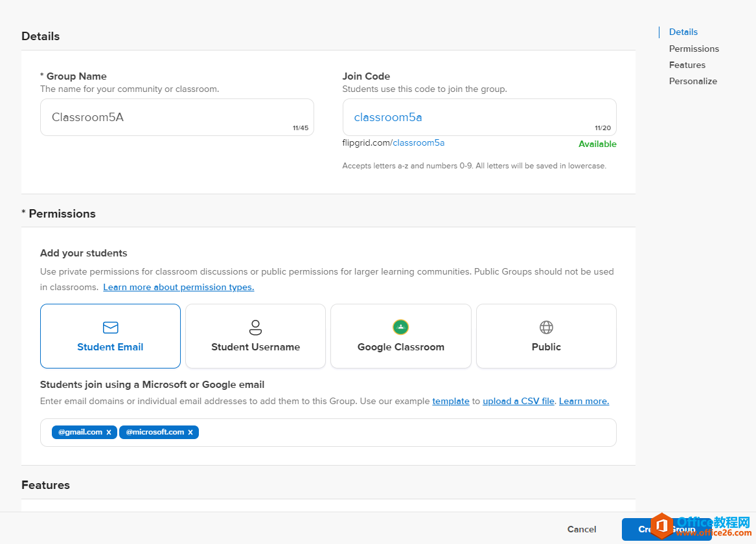Remove the @gmail.com domain tag
This screenshot has width=756, height=544.
coord(109,433)
